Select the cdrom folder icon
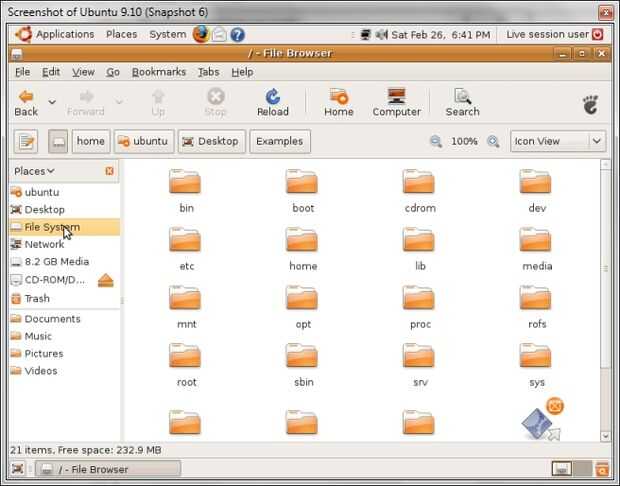The image size is (620, 486). 419,182
